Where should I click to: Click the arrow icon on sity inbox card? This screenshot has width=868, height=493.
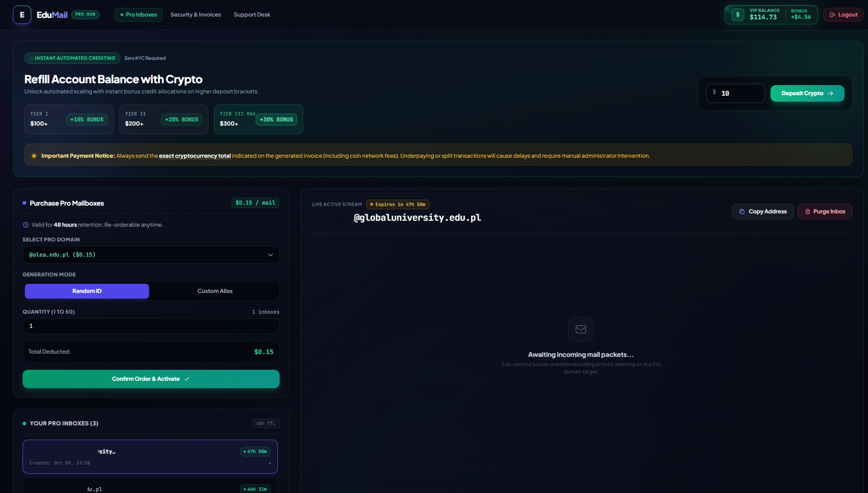tap(270, 463)
